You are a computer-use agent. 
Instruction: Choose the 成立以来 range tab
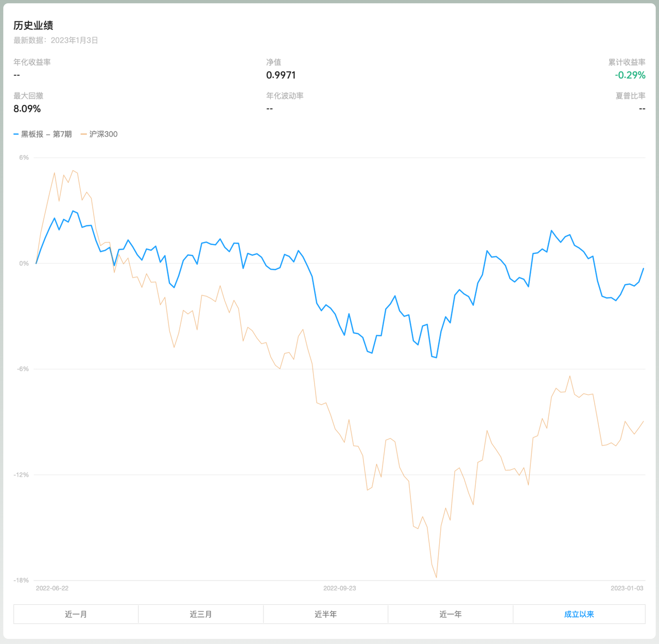[x=579, y=614]
